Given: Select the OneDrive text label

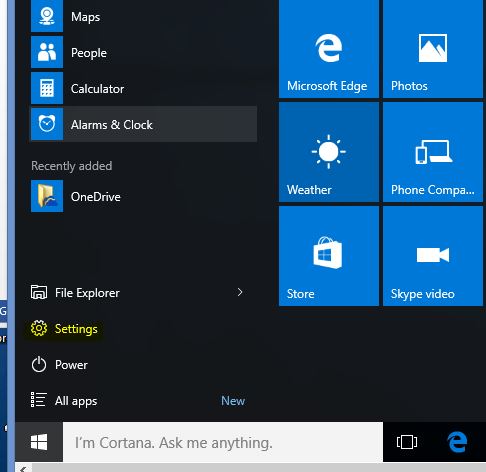Looking at the screenshot, I should pos(96,197).
